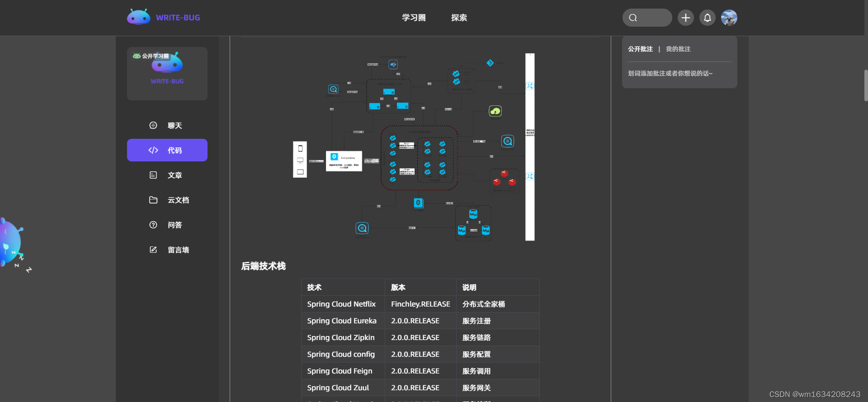Click the 文章 document icon
This screenshot has height=402, width=868.
153,175
